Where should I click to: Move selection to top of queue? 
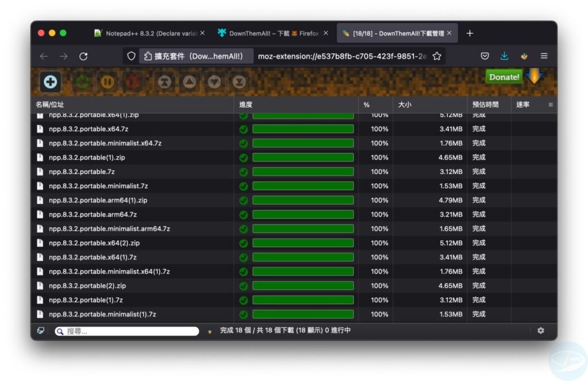[x=165, y=82]
